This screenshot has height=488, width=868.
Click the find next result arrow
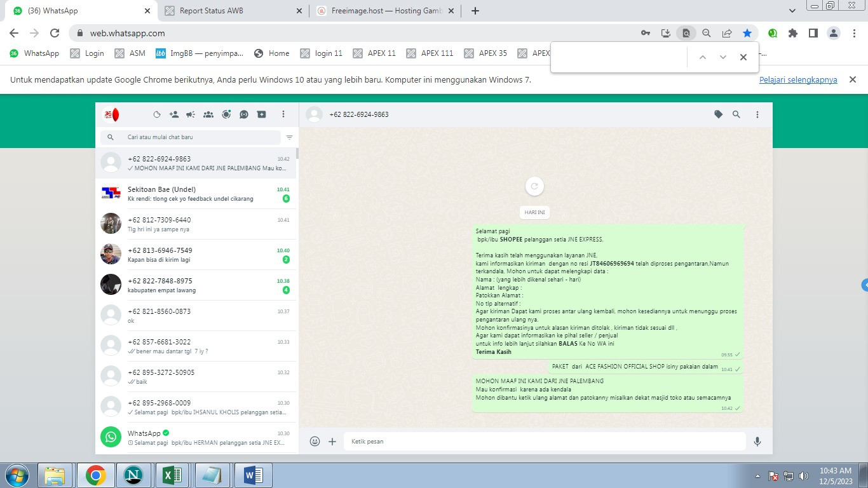point(723,57)
